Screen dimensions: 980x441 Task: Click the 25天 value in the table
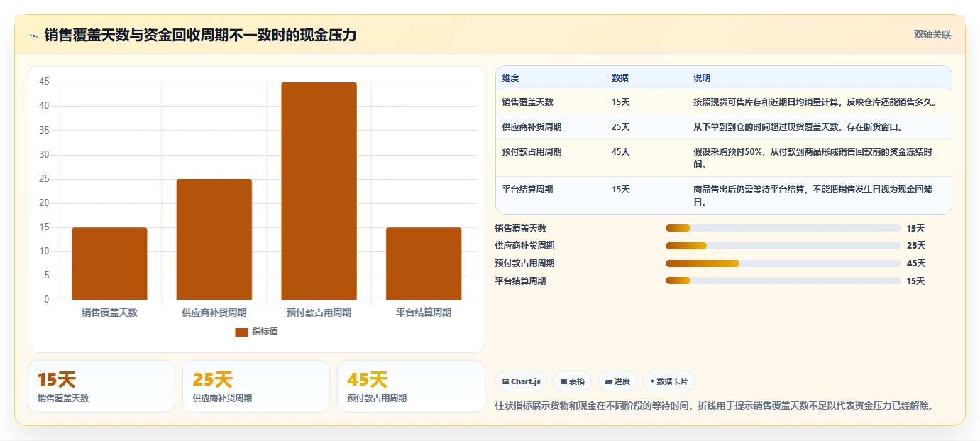[620, 127]
